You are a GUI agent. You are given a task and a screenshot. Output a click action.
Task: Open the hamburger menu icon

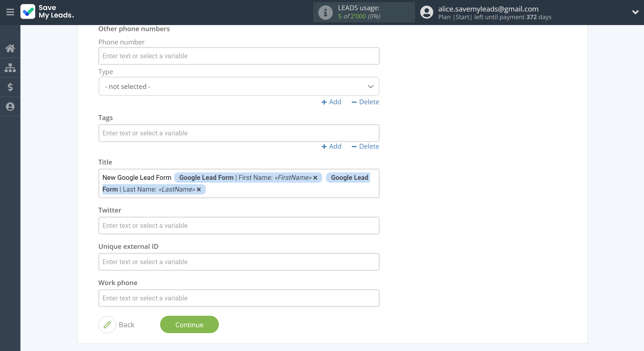coord(10,12)
